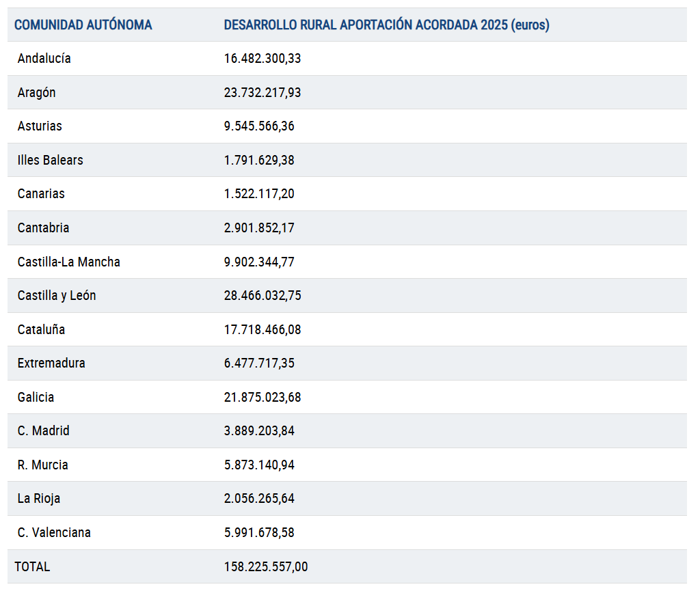This screenshot has width=700, height=591.
Task: Select the C. Valenciana row label
Action: coord(54,533)
